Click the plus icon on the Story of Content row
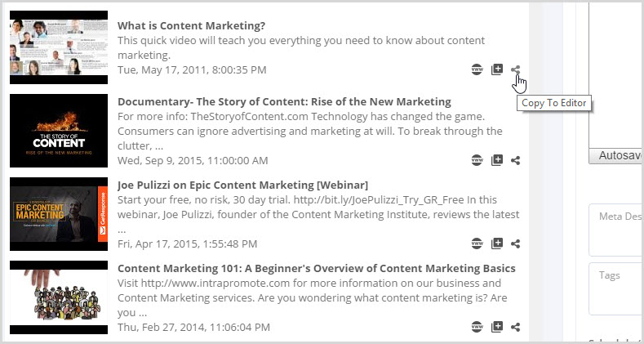The image size is (644, 344). [x=497, y=160]
